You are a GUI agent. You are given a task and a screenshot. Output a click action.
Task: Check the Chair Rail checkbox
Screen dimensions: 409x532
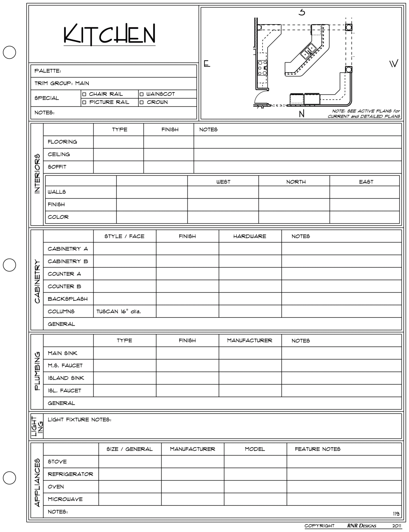pyautogui.click(x=84, y=94)
